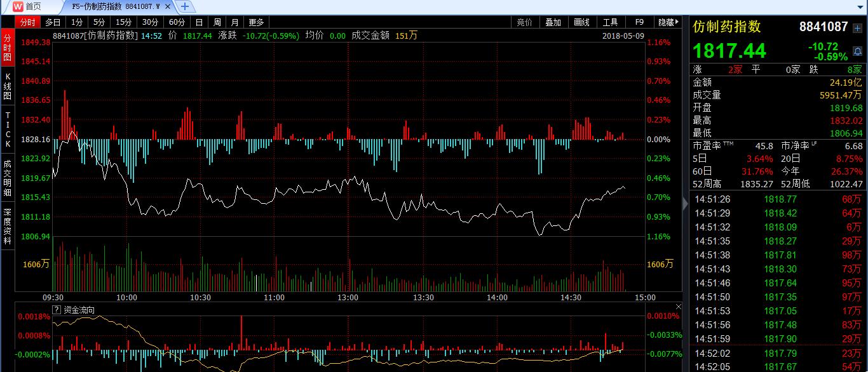The width and height of the screenshot is (868, 372).
Task: Click the 金额 value 24.19亿
Action: tap(846, 83)
